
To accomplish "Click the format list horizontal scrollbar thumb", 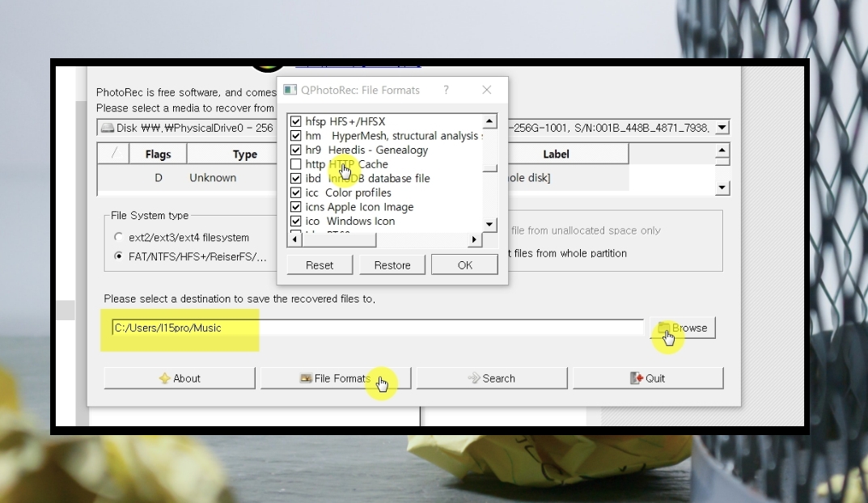I will tap(339, 239).
